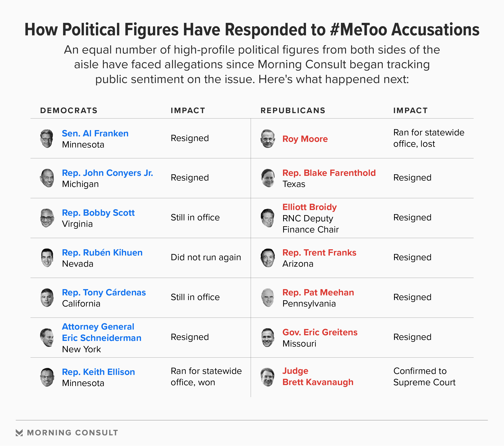Click the photo next to Judge Brett Kavanaugh
This screenshot has width=504, height=446.
pos(268,377)
